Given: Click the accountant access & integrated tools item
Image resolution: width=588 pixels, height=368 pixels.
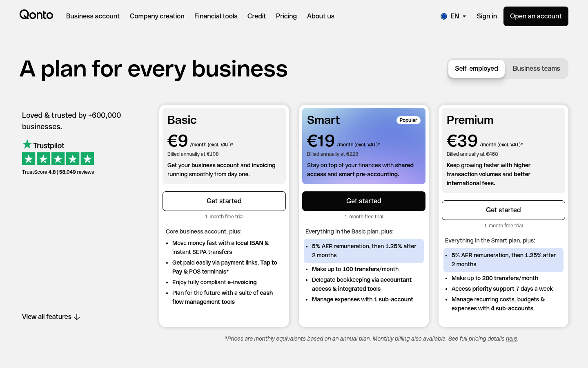Looking at the screenshot, I should [x=362, y=284].
